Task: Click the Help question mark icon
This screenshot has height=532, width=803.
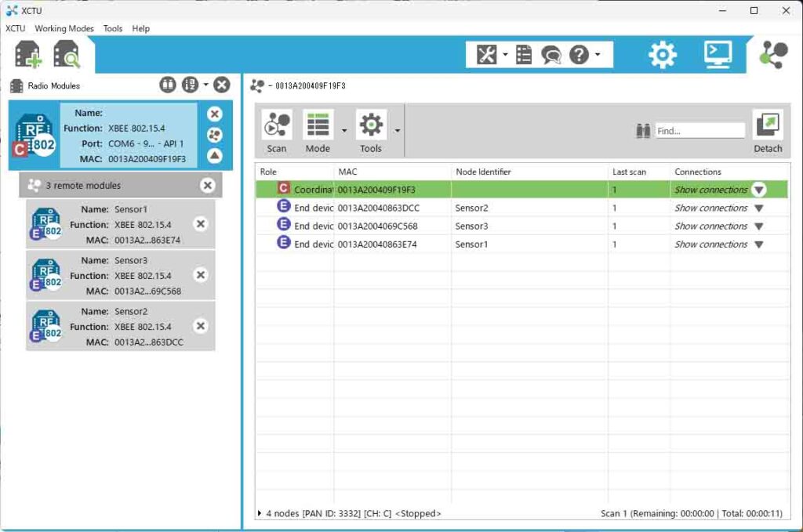Action: pos(580,54)
